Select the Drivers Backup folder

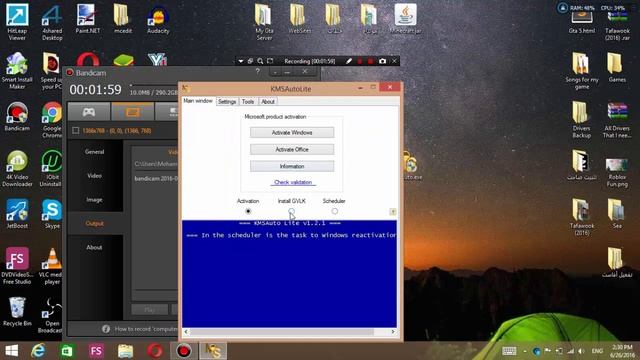pyautogui.click(x=581, y=119)
